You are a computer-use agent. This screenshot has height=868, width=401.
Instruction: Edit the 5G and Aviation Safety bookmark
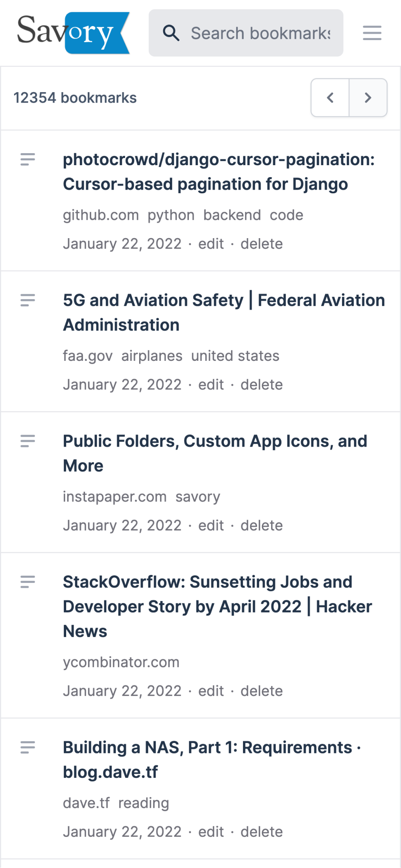[211, 384]
